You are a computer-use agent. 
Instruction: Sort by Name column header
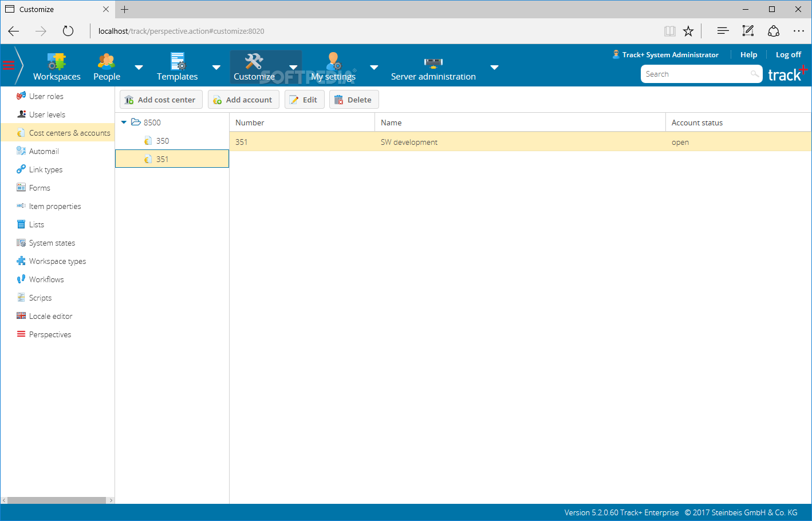pyautogui.click(x=521, y=123)
